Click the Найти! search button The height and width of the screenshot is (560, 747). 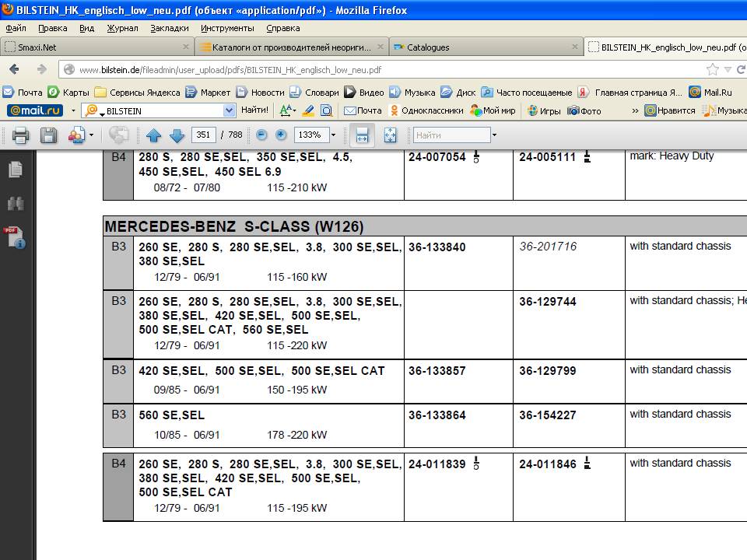coord(254,110)
